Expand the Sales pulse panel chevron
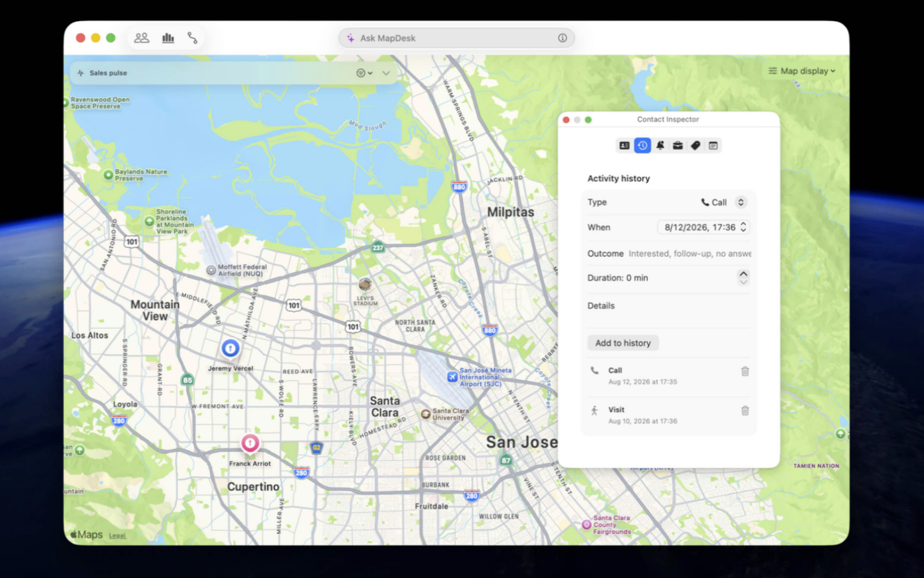 click(x=386, y=73)
